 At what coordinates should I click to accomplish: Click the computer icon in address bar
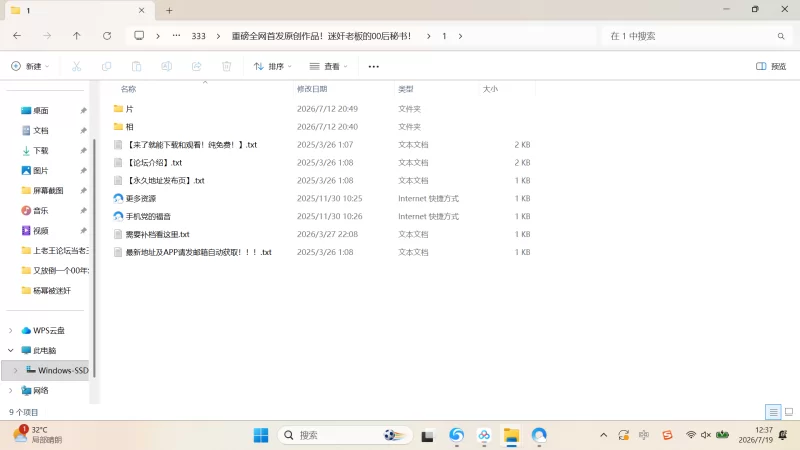click(x=139, y=36)
